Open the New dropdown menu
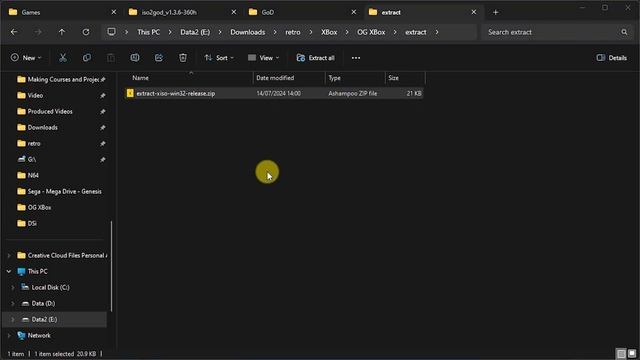The image size is (640, 360). (26, 58)
